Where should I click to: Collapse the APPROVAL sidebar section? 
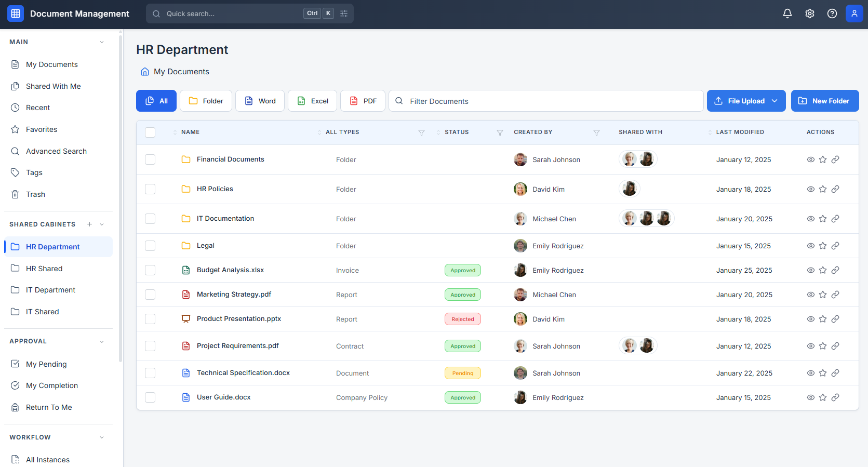coord(102,341)
